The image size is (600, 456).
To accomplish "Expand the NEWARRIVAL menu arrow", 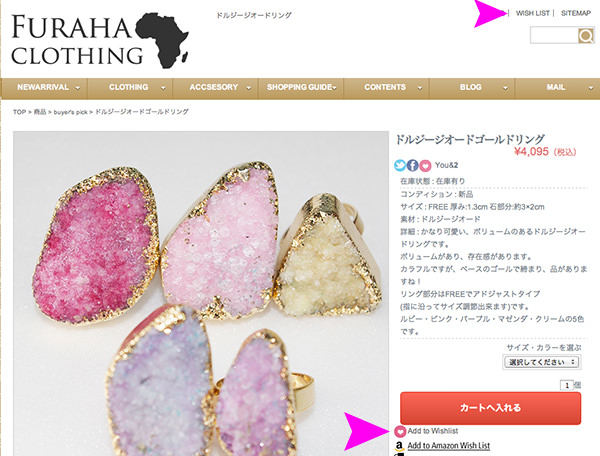I will pyautogui.click(x=78, y=88).
